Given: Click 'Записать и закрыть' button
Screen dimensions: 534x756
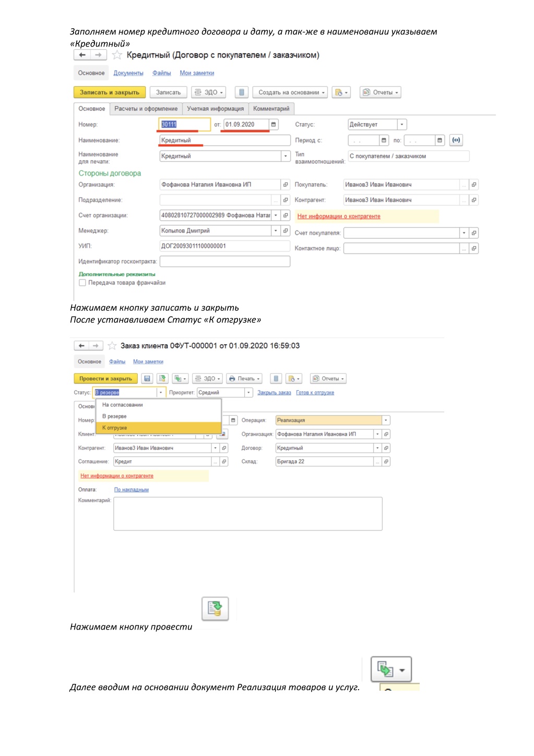Looking at the screenshot, I should click(110, 92).
